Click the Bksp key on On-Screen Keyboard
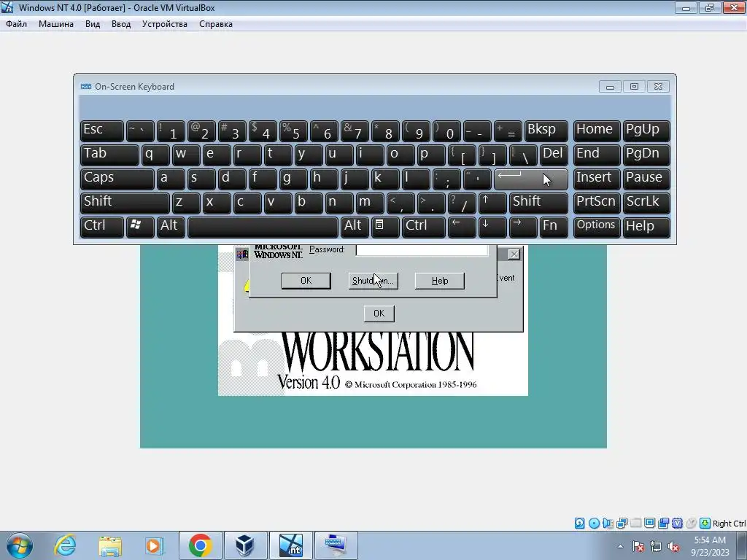The height and width of the screenshot is (560, 747). (546, 131)
